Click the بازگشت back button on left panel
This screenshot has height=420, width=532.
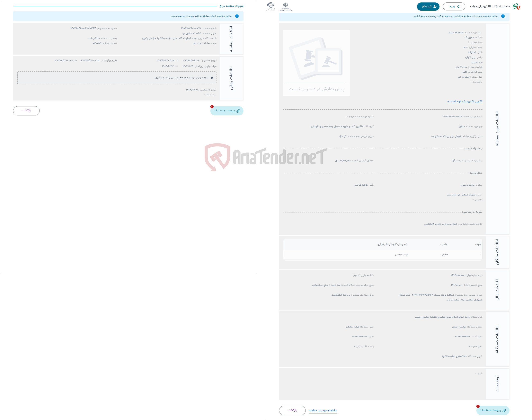(x=27, y=110)
